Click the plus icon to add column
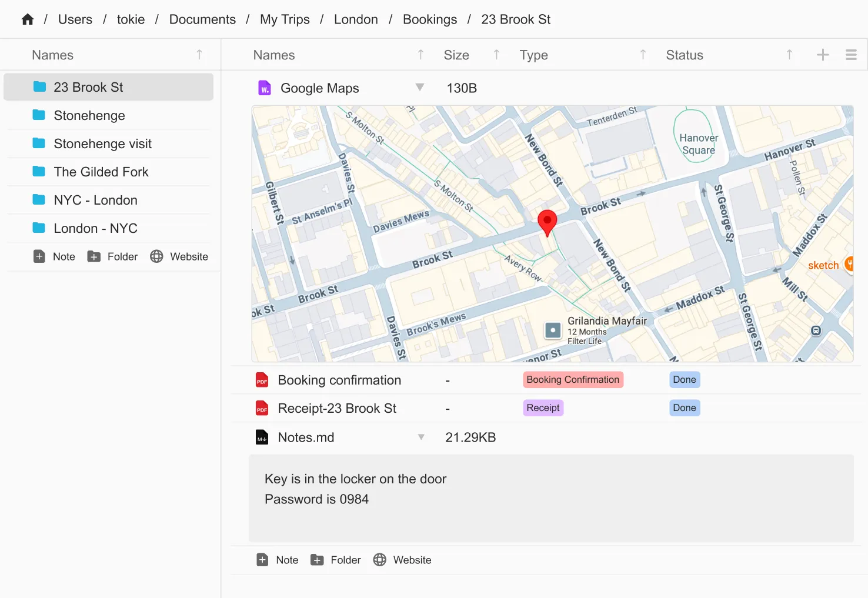 tap(823, 55)
